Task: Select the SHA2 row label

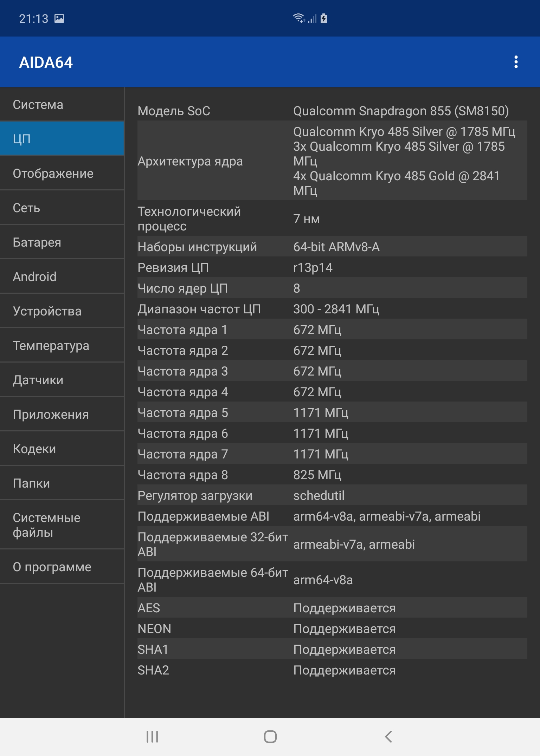Action: pyautogui.click(x=153, y=670)
